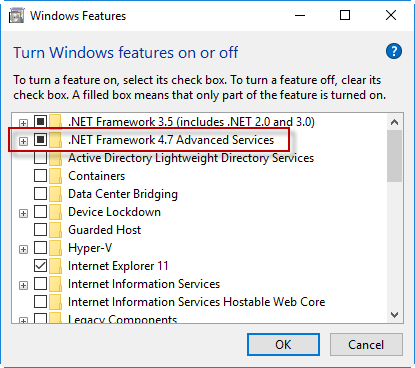Toggle the .NET Framework 4.7 Advanced Services checkbox
Image resolution: width=415 pixels, height=368 pixels.
[x=40, y=140]
